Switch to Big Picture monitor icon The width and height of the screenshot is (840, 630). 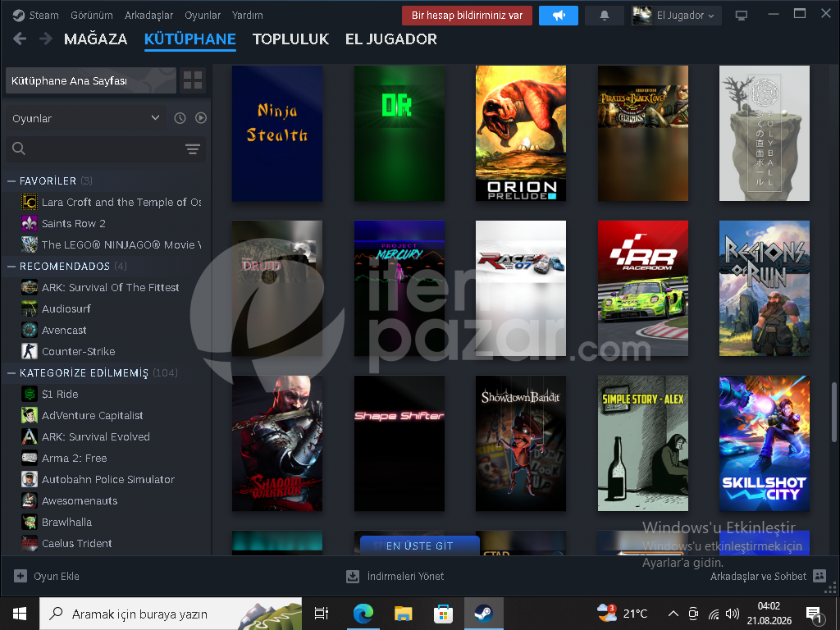coord(742,16)
